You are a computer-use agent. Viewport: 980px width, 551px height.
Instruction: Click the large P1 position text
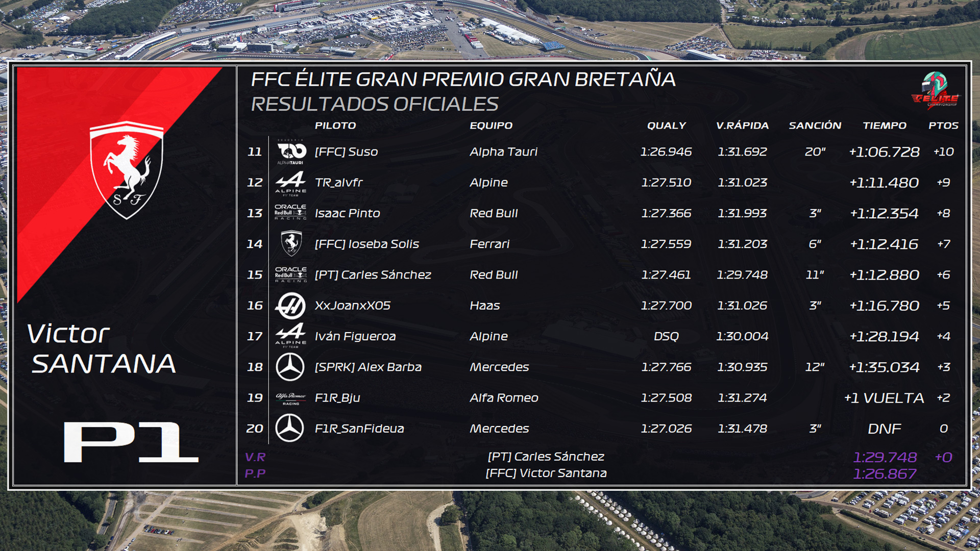(x=131, y=442)
